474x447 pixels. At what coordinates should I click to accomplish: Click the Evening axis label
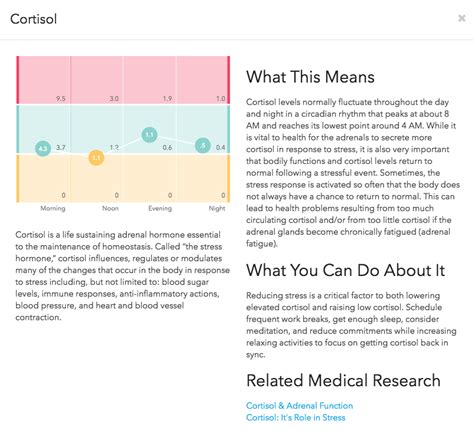[x=160, y=208]
